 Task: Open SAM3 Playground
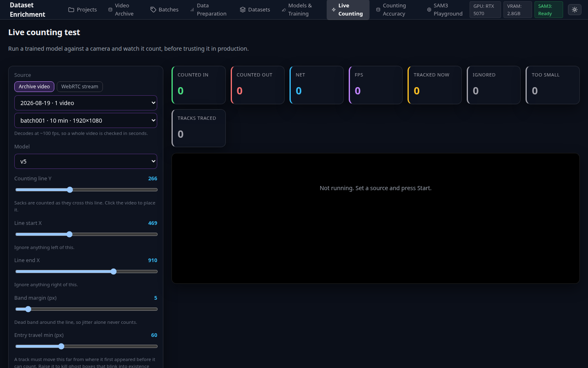(x=445, y=9)
